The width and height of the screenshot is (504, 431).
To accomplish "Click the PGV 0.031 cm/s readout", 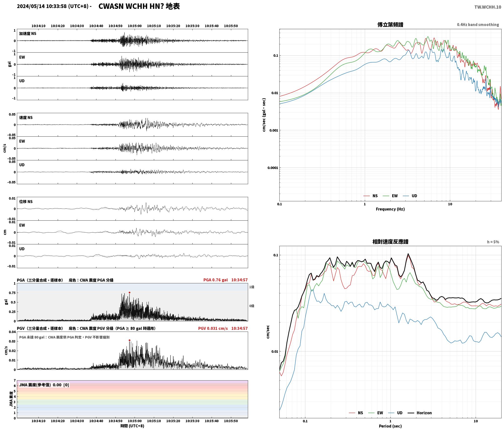I will pos(213,328).
